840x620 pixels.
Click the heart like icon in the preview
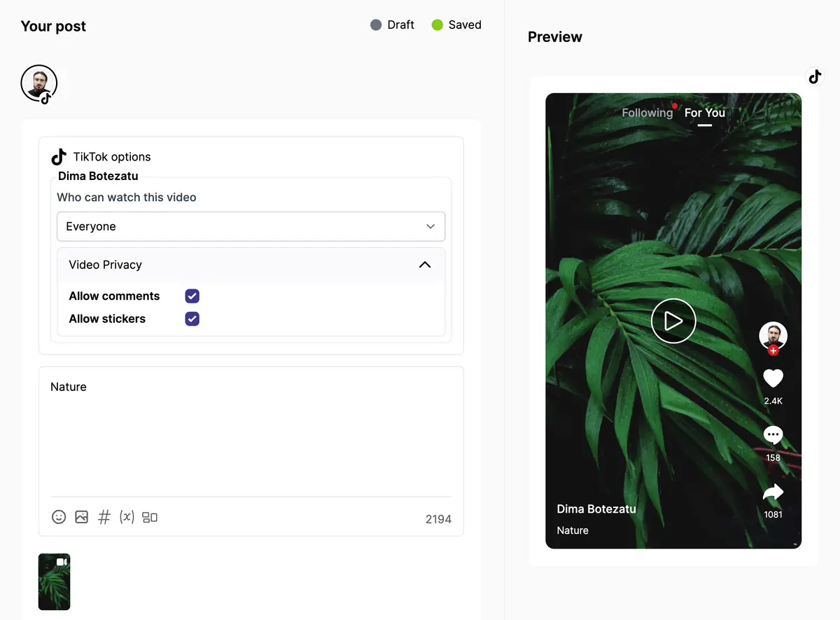pyautogui.click(x=773, y=378)
